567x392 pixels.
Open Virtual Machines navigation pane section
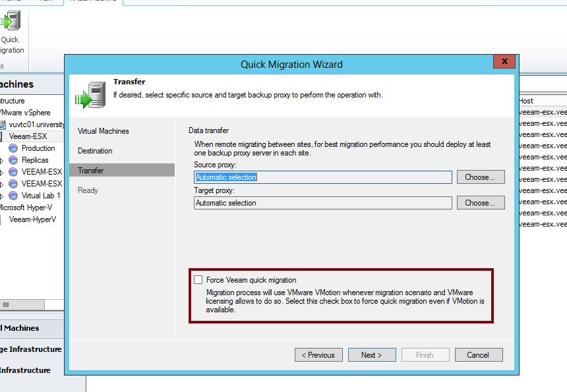click(x=32, y=328)
